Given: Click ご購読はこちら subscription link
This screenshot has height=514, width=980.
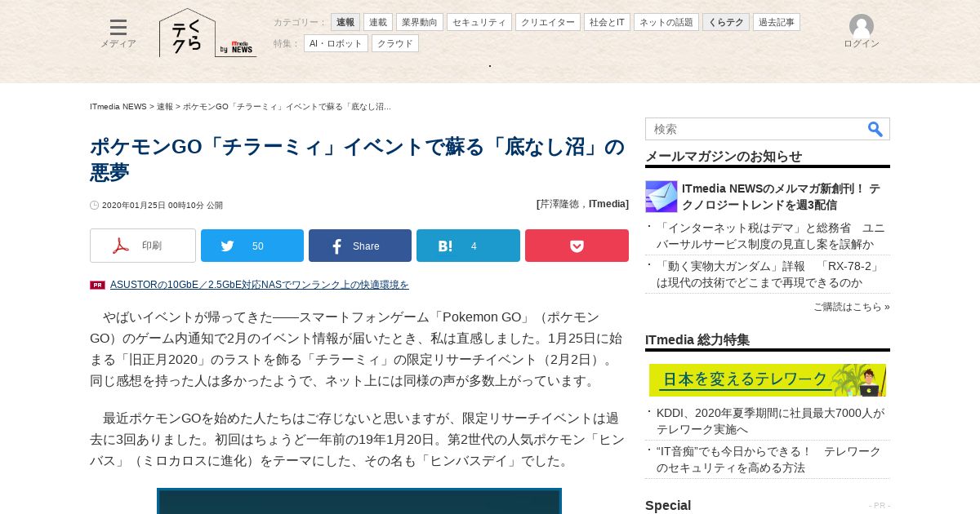Looking at the screenshot, I should (x=851, y=307).
